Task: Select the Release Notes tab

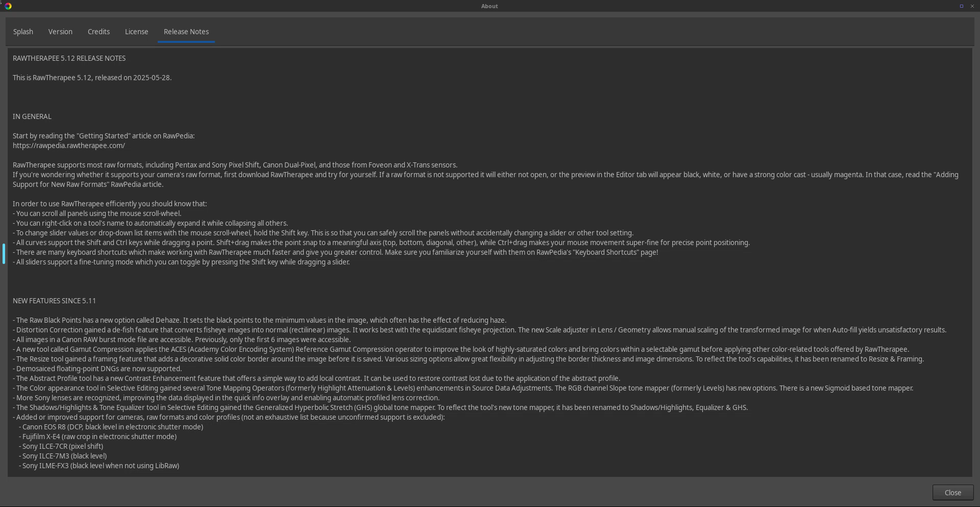Action: pos(186,32)
